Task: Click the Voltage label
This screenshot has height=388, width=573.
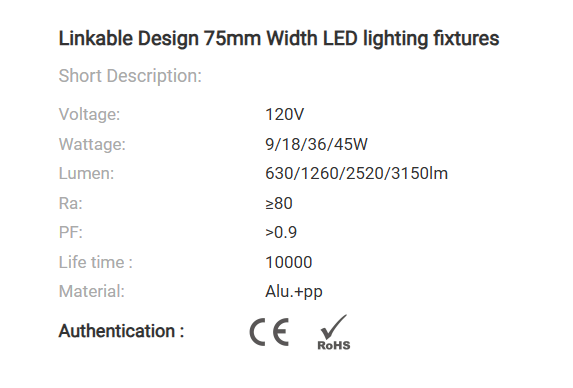Action: (x=90, y=114)
